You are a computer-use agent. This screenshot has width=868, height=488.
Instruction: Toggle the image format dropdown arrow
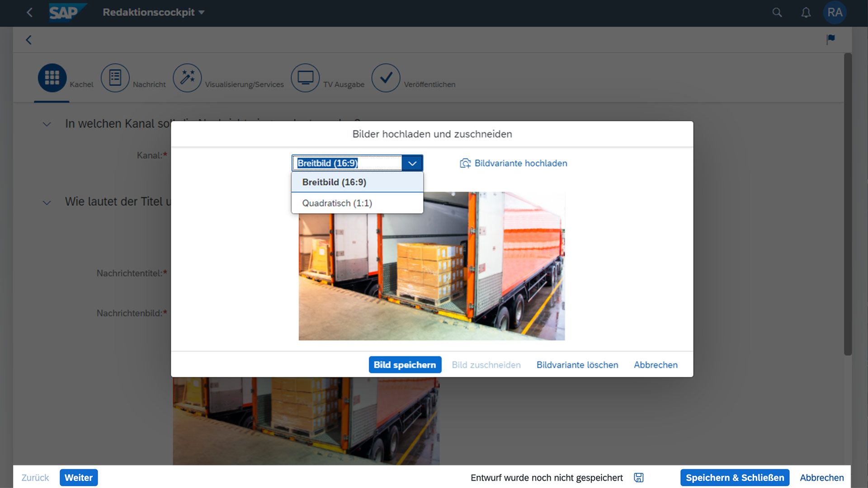click(x=412, y=163)
